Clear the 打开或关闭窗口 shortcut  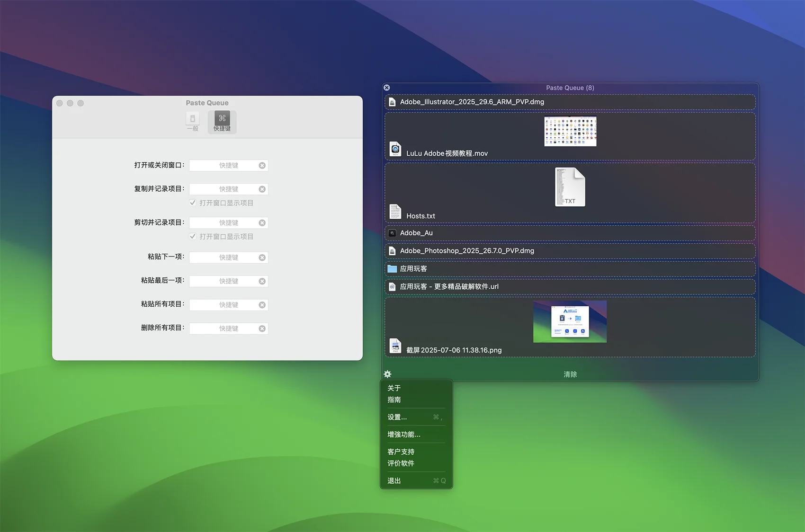[x=262, y=166]
